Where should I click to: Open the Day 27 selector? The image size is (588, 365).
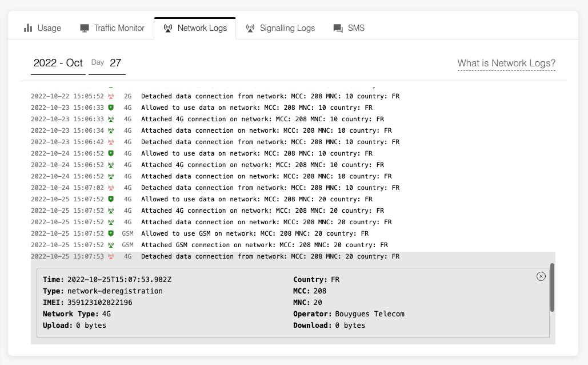point(106,63)
